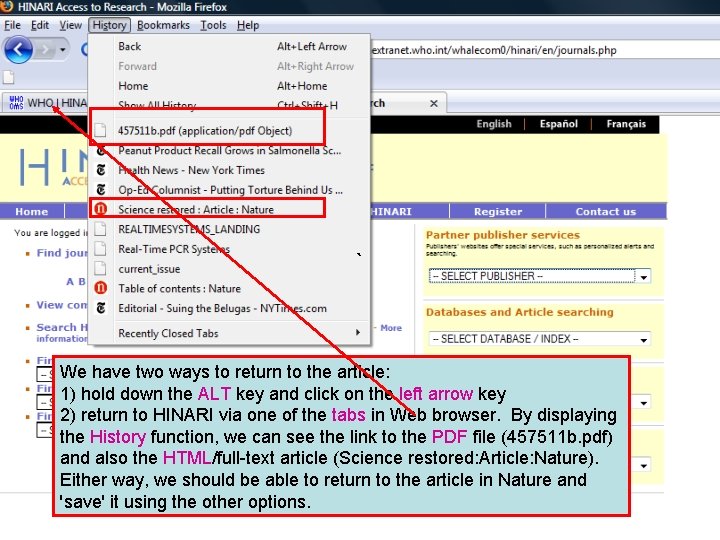The image size is (720, 540).
Task: Choose Home in the History menu
Action: click(x=229, y=86)
